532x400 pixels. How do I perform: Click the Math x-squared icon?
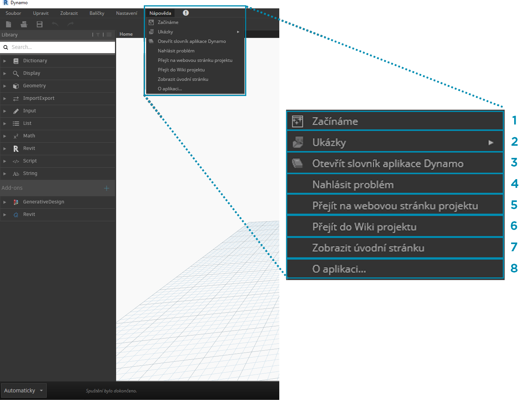pos(16,136)
